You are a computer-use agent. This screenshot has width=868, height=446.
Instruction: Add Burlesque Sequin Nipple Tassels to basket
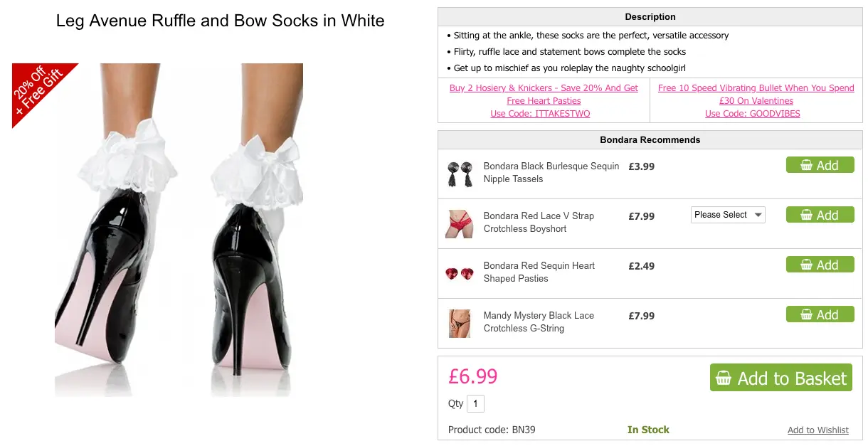coord(820,165)
